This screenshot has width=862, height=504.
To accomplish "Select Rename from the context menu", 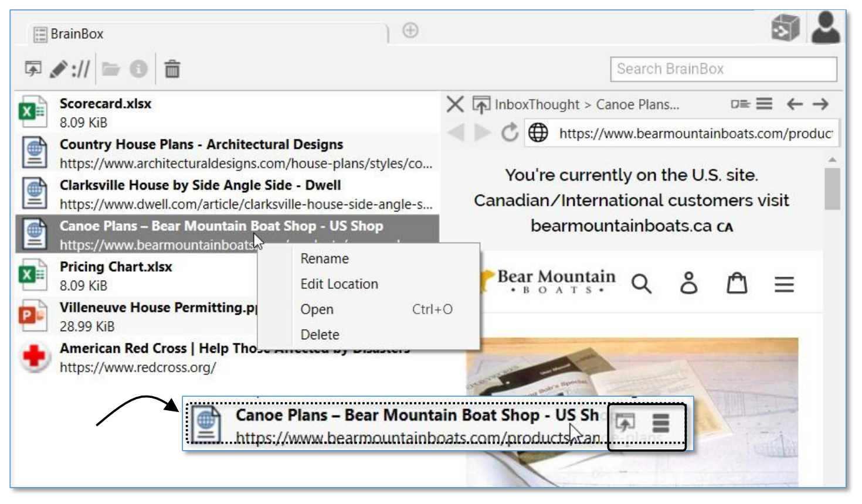I will [x=324, y=258].
